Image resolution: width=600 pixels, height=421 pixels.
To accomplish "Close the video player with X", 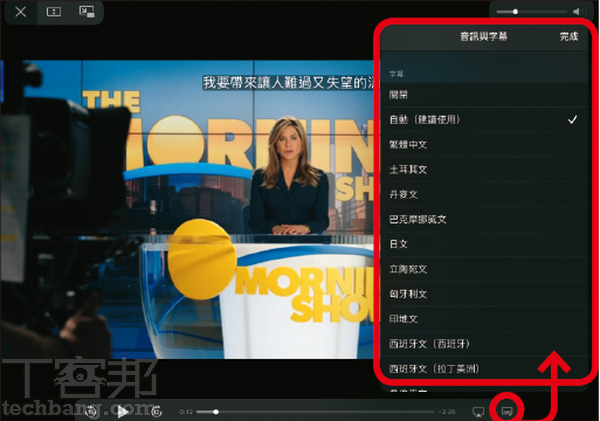I will coord(21,12).
